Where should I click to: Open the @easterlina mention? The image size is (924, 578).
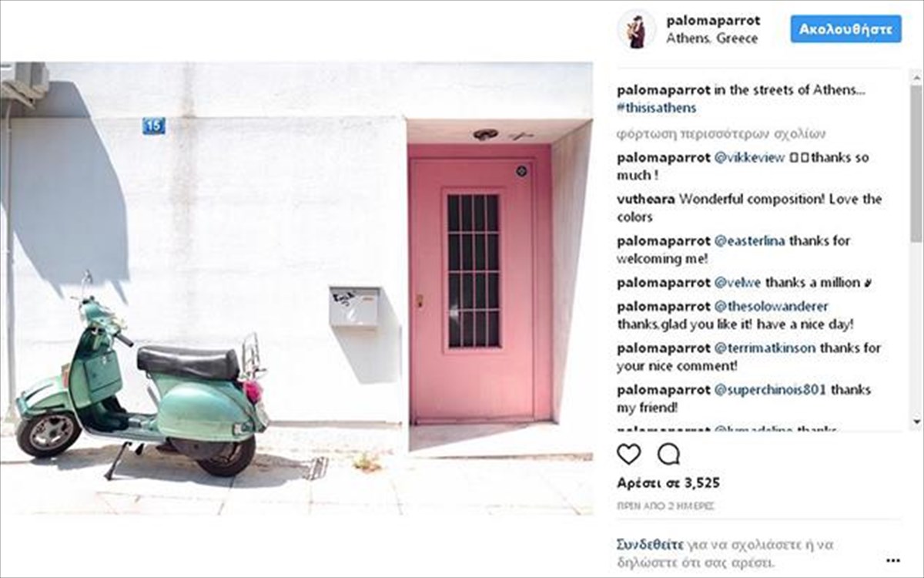click(x=750, y=240)
